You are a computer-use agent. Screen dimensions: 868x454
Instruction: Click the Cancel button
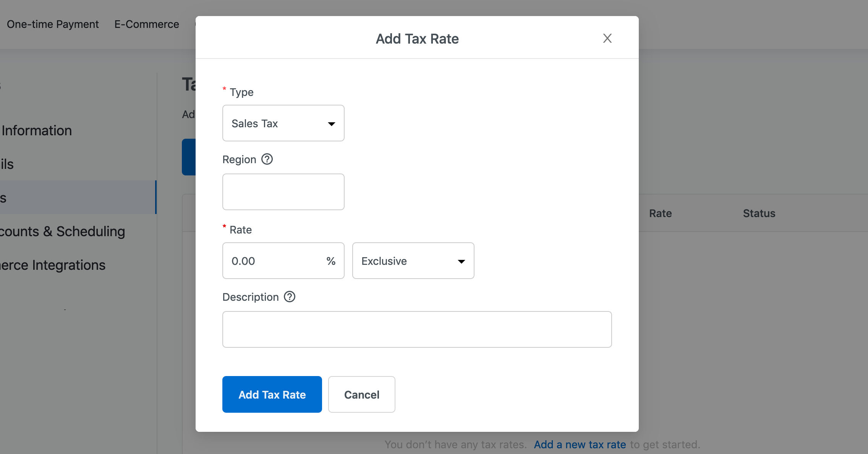click(x=361, y=394)
